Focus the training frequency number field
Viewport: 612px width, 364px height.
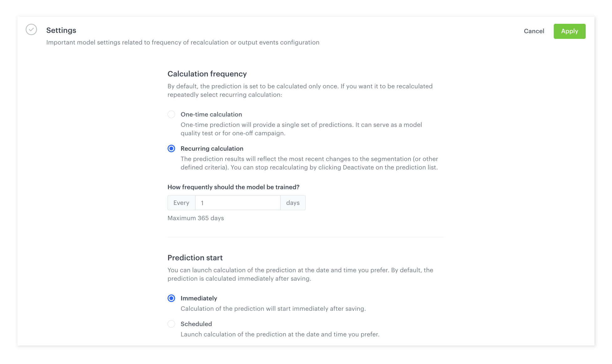237,203
